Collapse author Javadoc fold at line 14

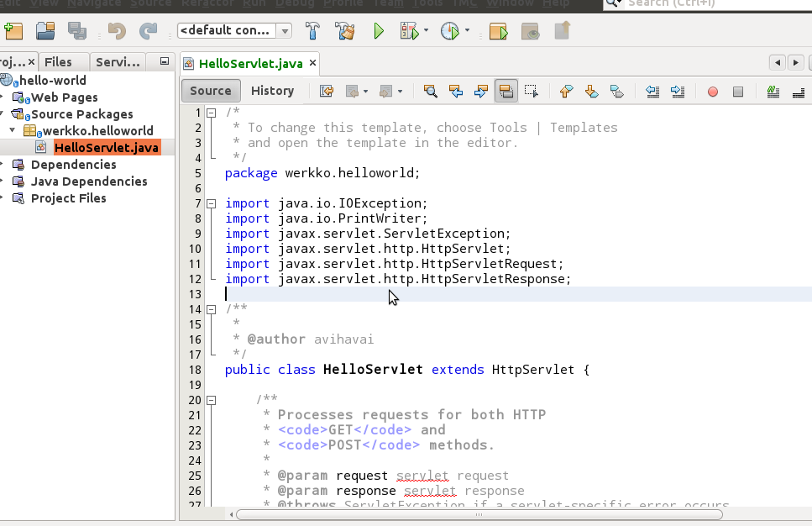pos(212,309)
